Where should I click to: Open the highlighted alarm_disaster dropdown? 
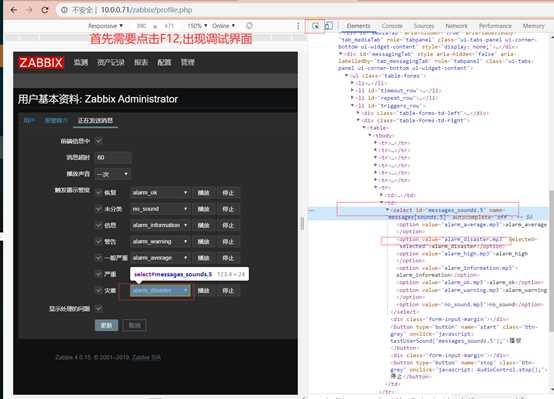pyautogui.click(x=160, y=291)
